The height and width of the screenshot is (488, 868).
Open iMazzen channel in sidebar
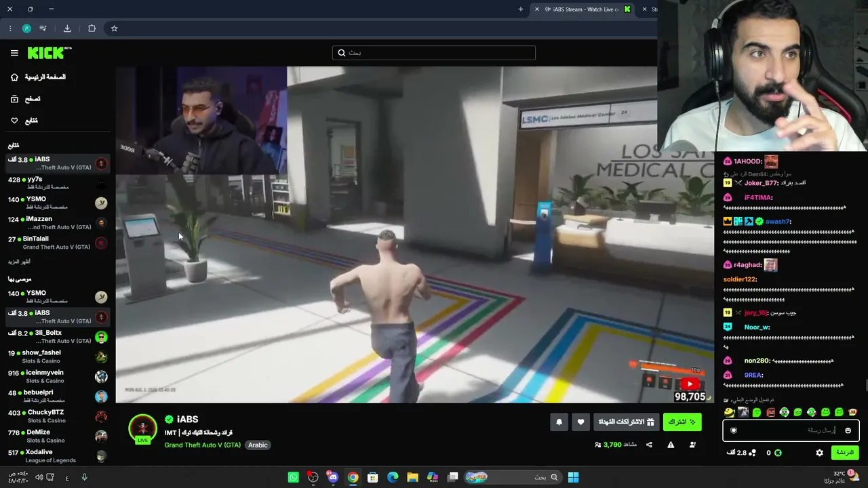[x=58, y=223]
